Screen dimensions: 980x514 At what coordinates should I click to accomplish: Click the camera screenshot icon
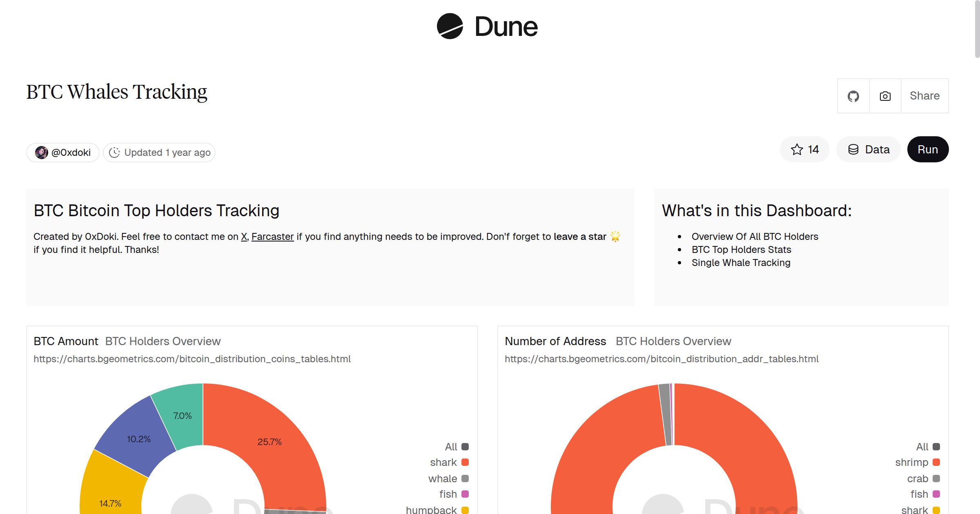coord(885,96)
